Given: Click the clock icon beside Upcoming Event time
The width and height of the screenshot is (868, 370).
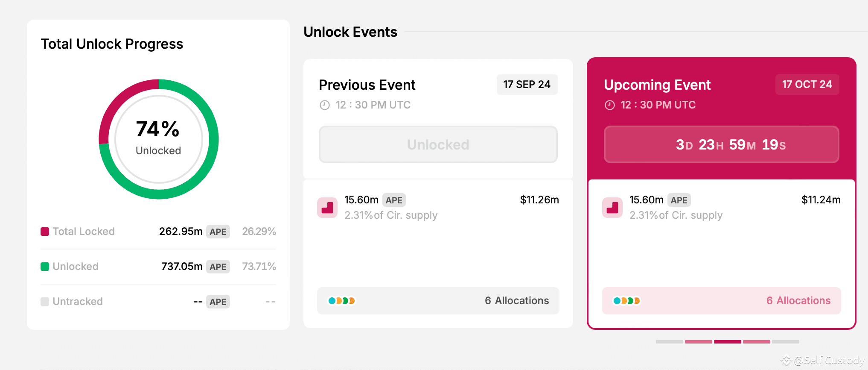Looking at the screenshot, I should point(610,105).
